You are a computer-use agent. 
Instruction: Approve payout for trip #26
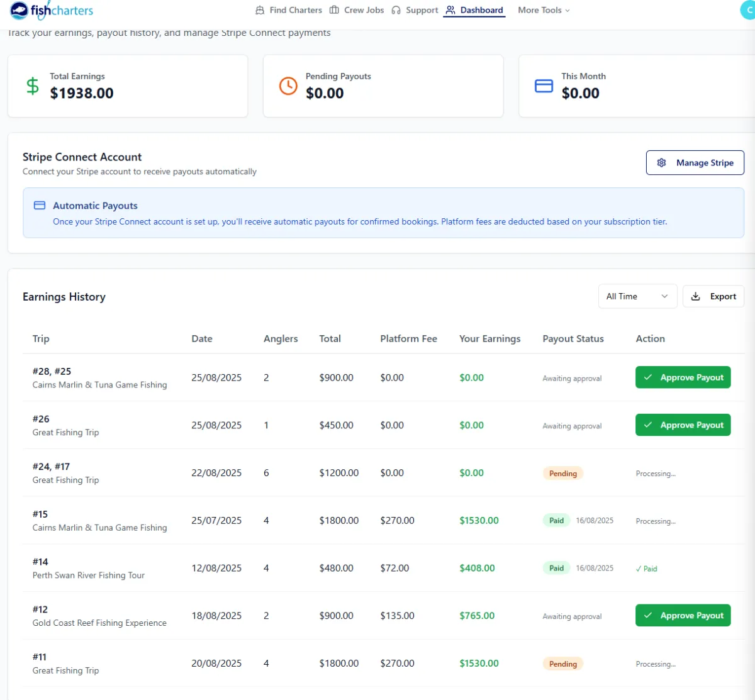683,425
